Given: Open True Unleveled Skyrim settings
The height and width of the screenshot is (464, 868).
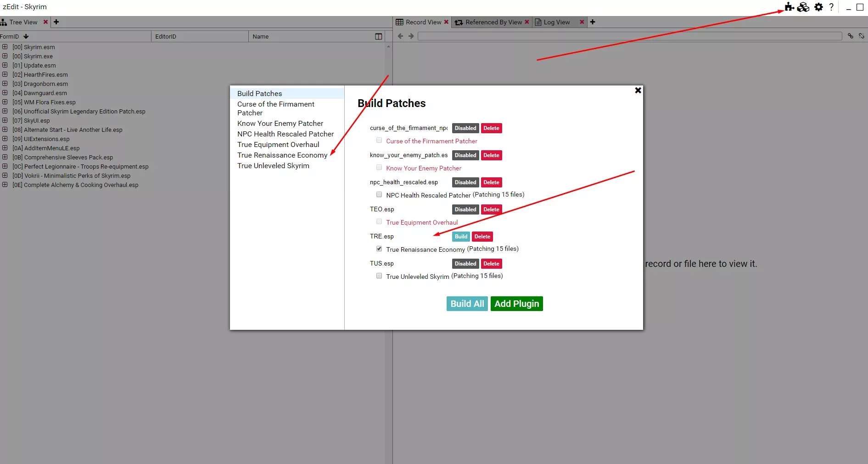Looking at the screenshot, I should (x=287, y=165).
